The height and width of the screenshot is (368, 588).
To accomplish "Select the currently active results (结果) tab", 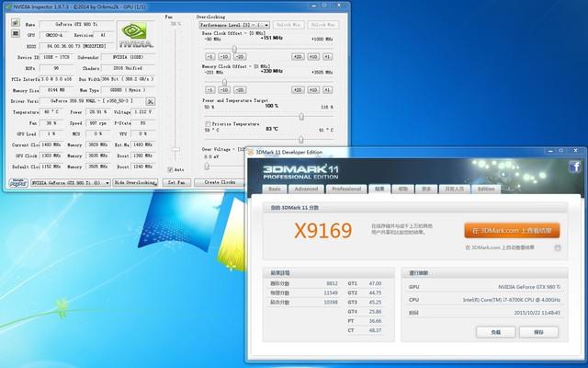I will point(379,189).
